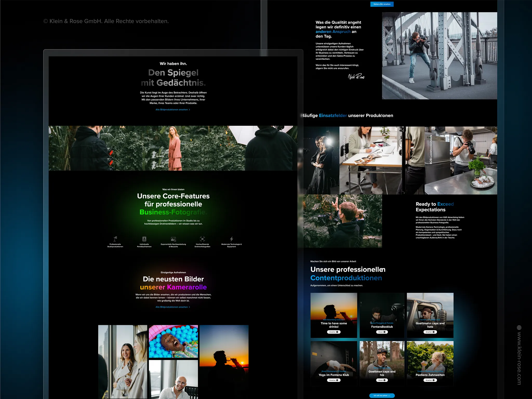Screen dimensions: 532x399
Task: Open Alle Bildproduktionen link under Kamerarolle text
Action: point(173,307)
